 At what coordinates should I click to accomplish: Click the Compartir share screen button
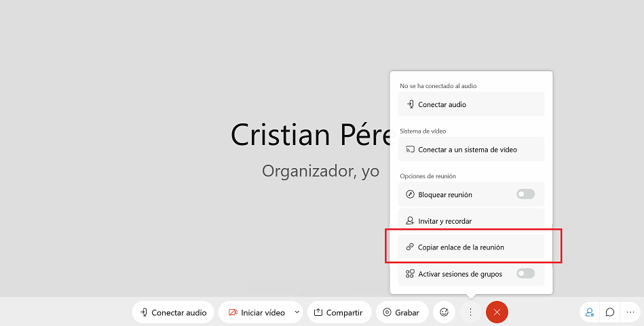(x=339, y=312)
